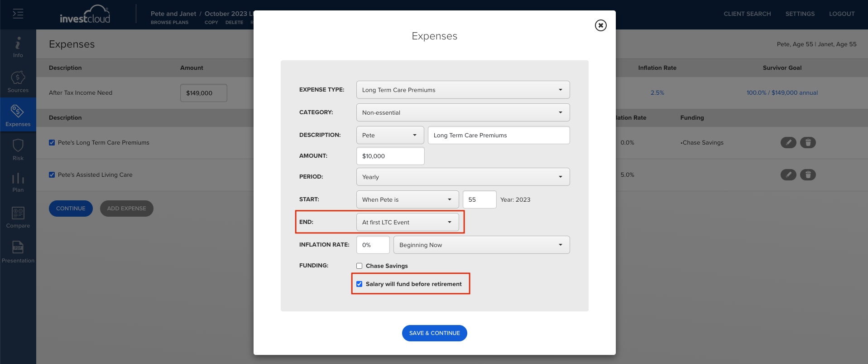This screenshot has height=364, width=868.
Task: Click the Save & Continue button
Action: [x=434, y=333]
